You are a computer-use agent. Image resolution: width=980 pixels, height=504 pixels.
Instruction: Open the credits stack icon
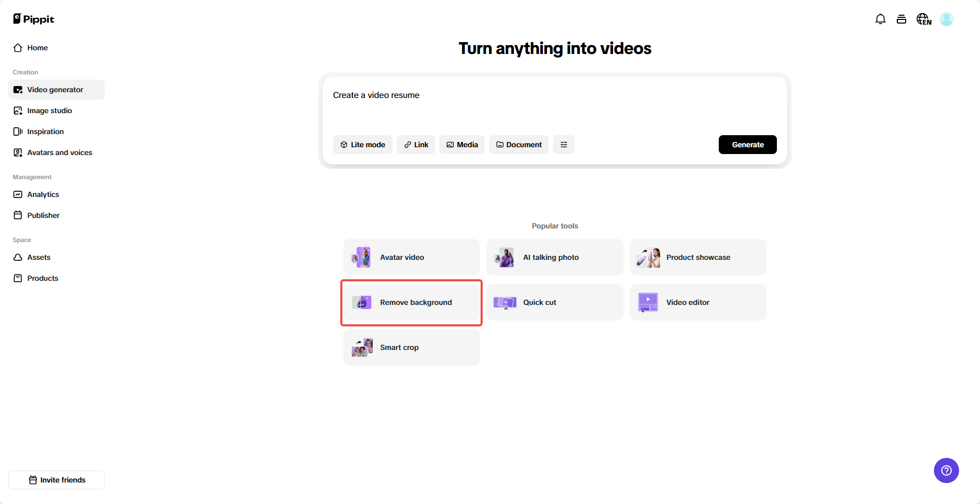(901, 19)
